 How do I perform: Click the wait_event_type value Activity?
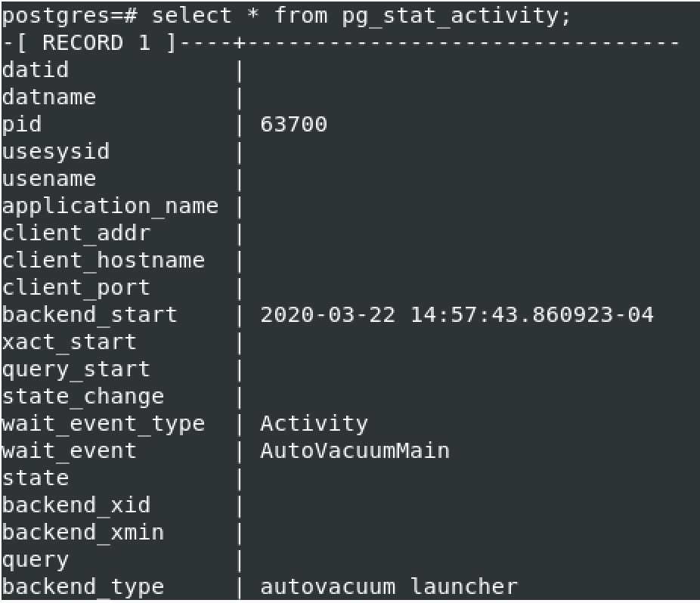pos(314,424)
